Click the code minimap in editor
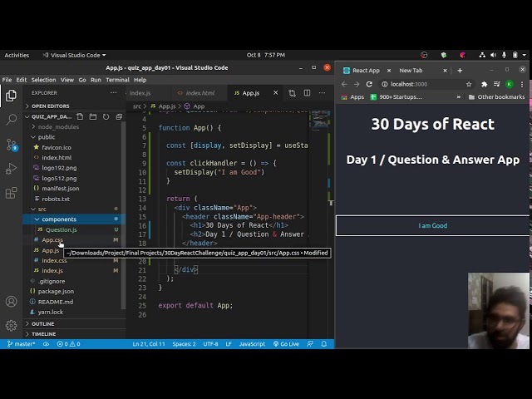 click(319, 120)
